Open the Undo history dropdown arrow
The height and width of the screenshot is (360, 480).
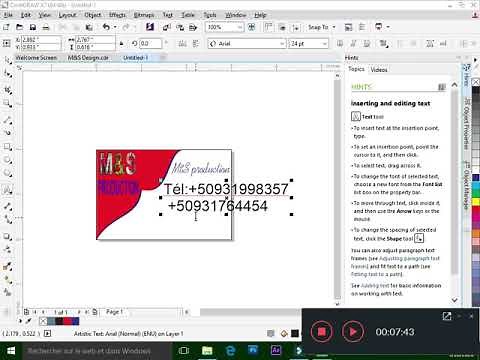pyautogui.click(x=115, y=27)
